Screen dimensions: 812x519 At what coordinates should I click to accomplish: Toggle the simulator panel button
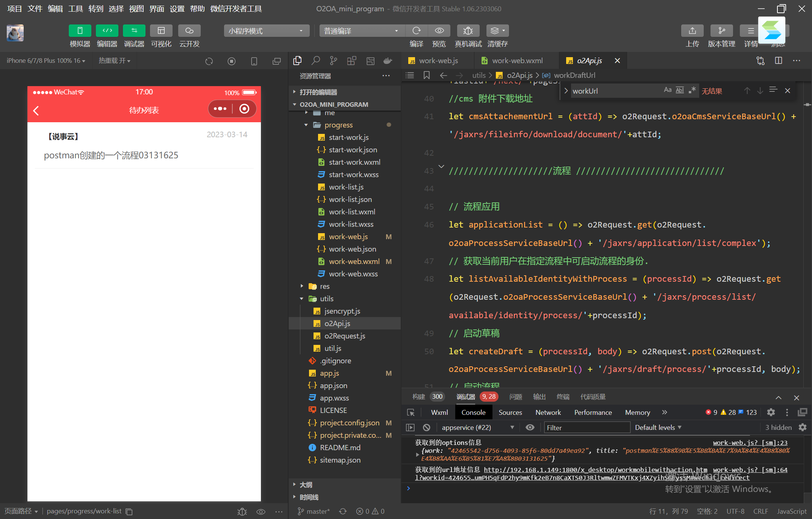(x=80, y=31)
